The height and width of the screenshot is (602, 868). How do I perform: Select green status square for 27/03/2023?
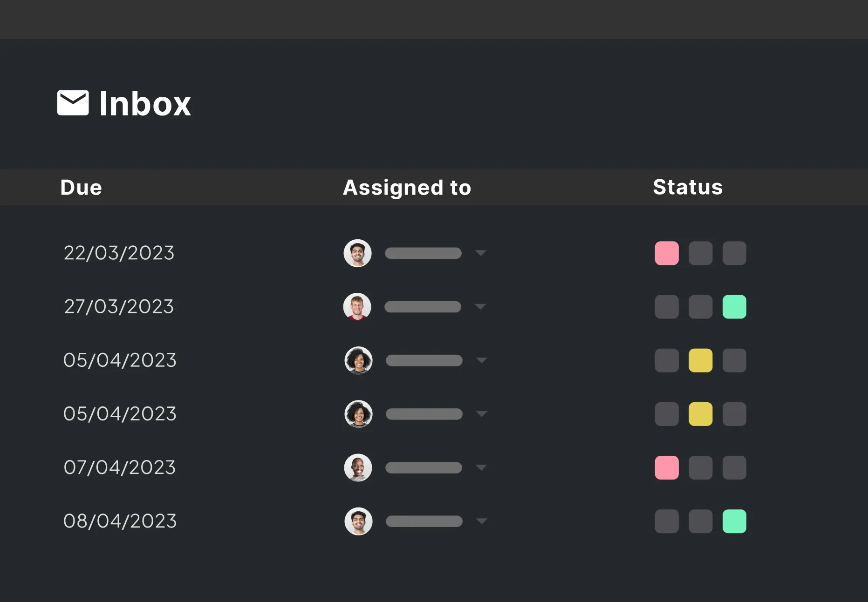pos(734,307)
